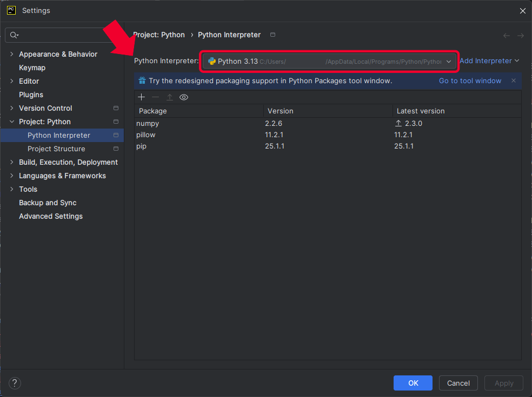Viewport: 532px width, 397px height.
Task: Expand the Editor settings tree
Action: 12,82
